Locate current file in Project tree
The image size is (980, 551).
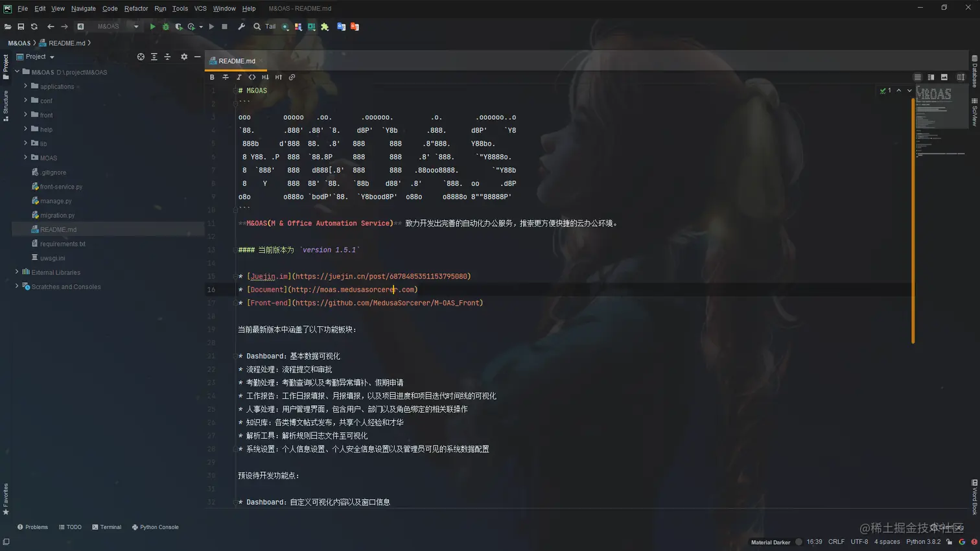coord(141,57)
